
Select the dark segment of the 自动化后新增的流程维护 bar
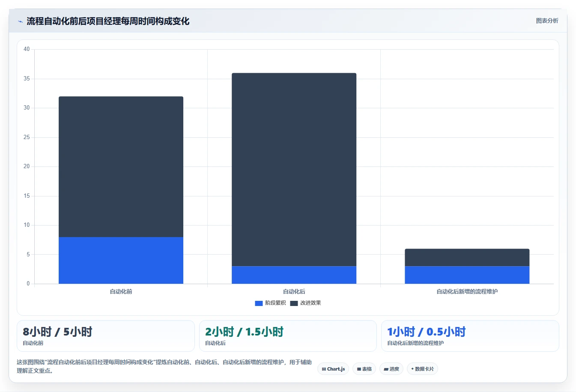pyautogui.click(x=467, y=257)
